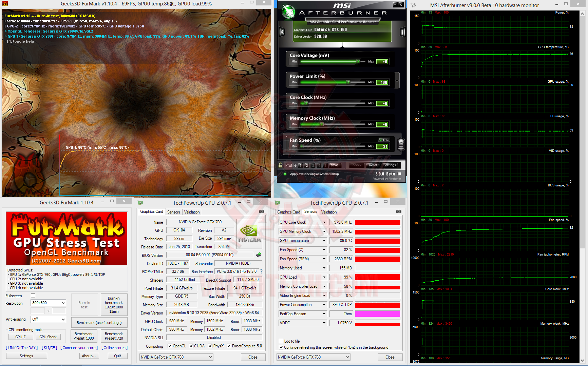Click the FurMark GPU Stress Test banner
The image size is (588, 366).
pyautogui.click(x=67, y=238)
